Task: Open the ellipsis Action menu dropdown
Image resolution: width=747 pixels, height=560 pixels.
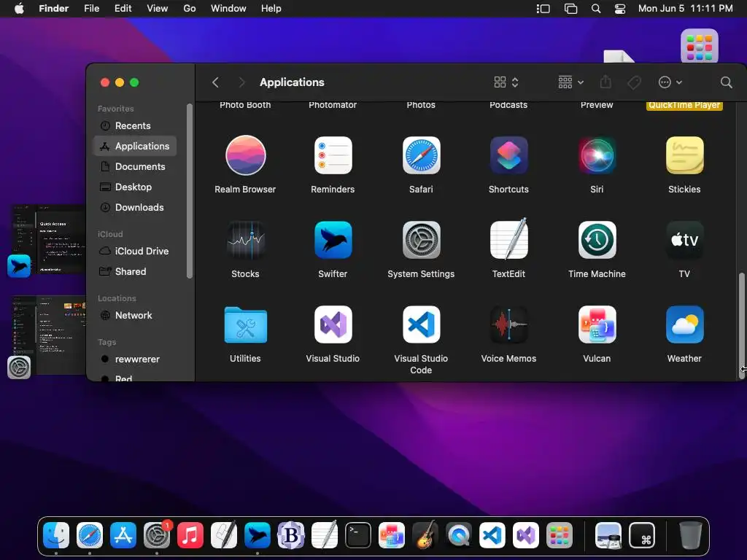Action: tap(670, 82)
